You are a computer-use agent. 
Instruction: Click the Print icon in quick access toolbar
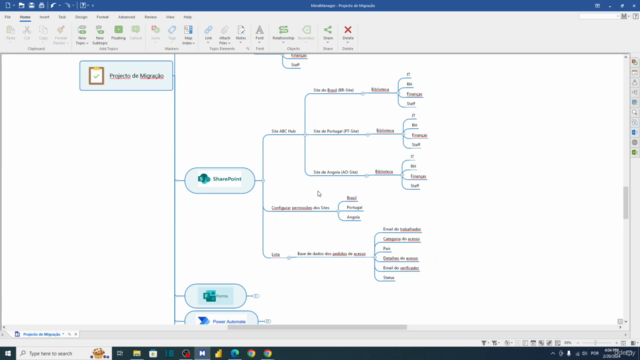(x=41, y=5)
